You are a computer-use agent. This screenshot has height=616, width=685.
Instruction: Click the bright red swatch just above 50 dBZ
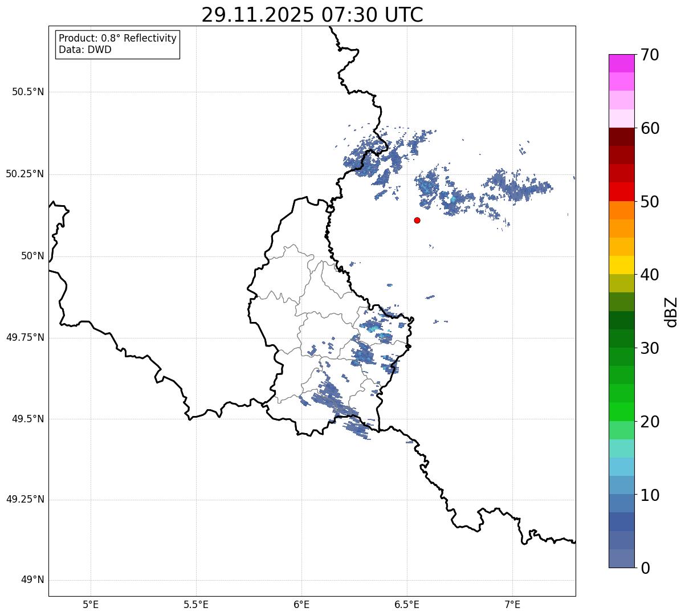tap(621, 191)
